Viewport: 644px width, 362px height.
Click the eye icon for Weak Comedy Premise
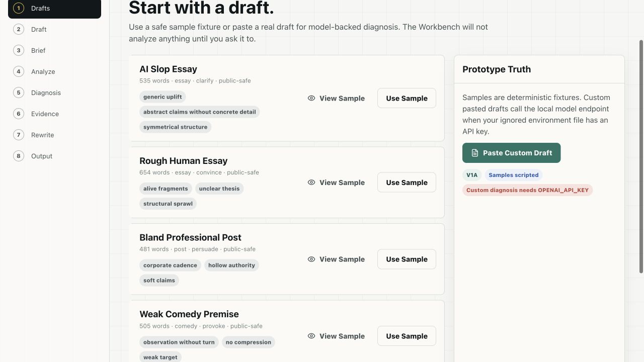(x=311, y=336)
